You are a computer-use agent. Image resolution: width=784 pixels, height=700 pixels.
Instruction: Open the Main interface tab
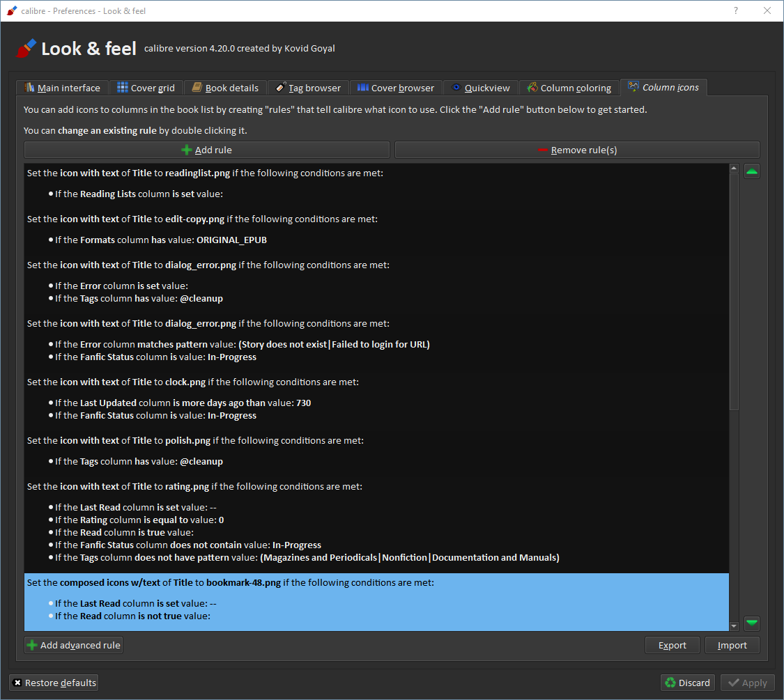tap(62, 88)
